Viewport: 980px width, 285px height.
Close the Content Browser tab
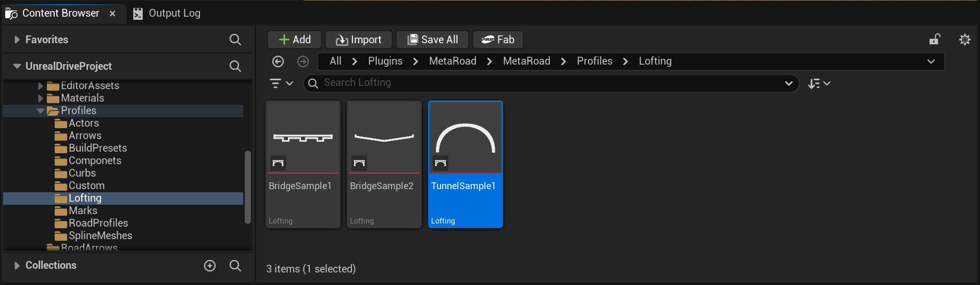[112, 14]
